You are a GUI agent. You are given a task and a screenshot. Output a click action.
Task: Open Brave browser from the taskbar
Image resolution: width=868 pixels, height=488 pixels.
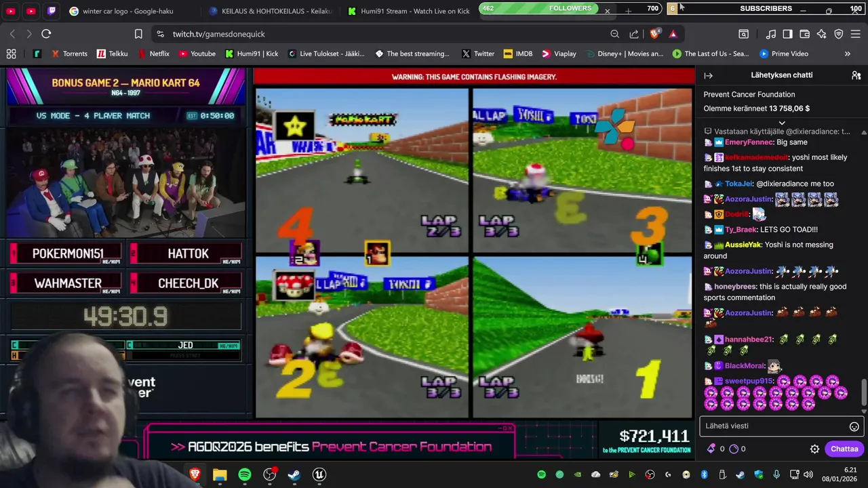(195, 474)
